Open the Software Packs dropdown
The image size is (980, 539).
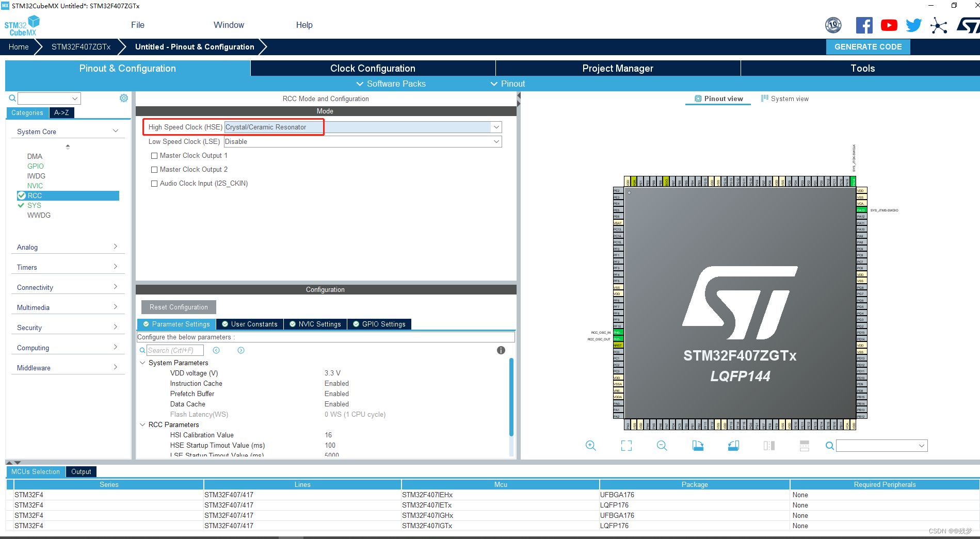coord(391,84)
